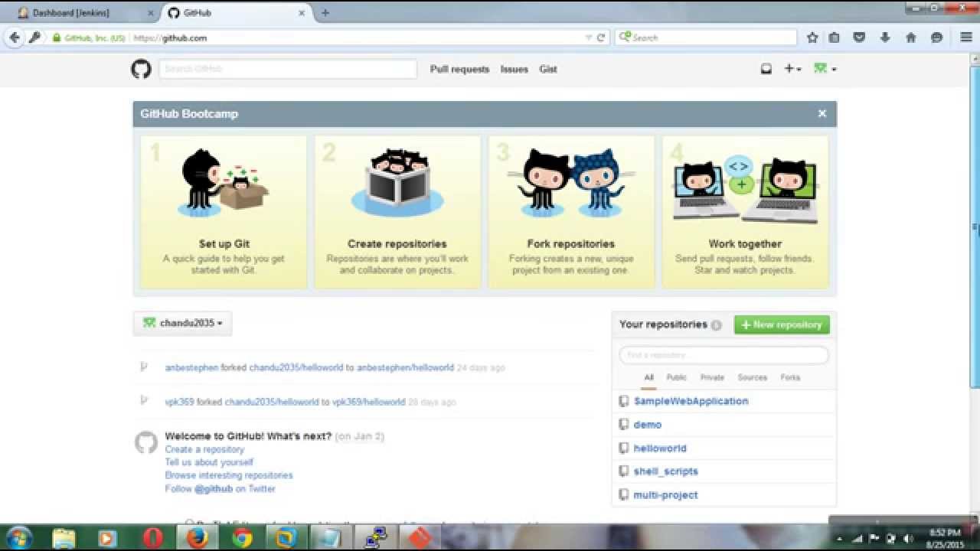Open the bookmarks list clipboard icon
This screenshot has height=551, width=980.
[835, 37]
